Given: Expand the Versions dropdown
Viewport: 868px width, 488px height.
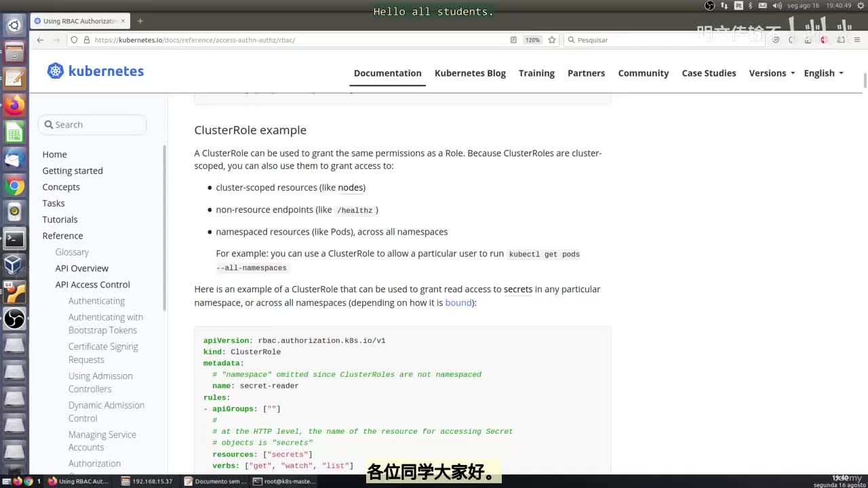Looking at the screenshot, I should [772, 73].
